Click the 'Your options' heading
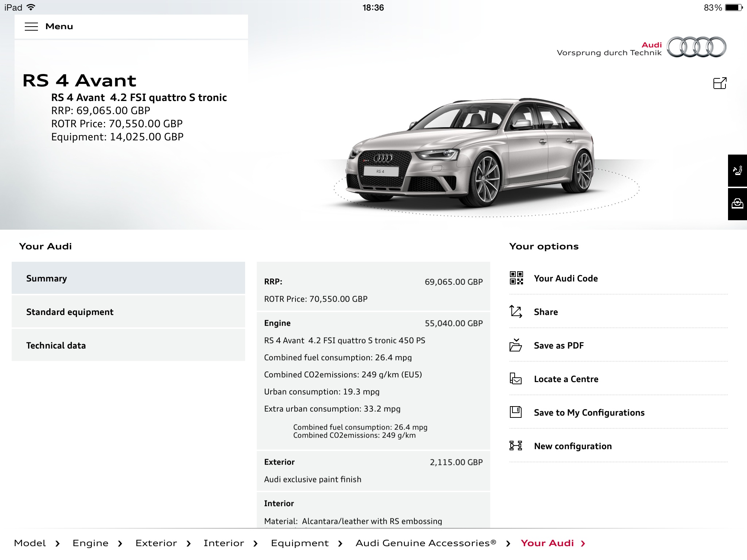This screenshot has height=560, width=747. pos(544,246)
